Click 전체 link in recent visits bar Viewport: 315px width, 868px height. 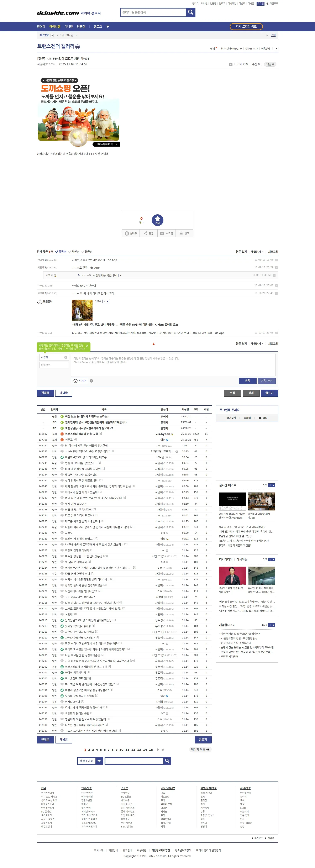(x=273, y=35)
